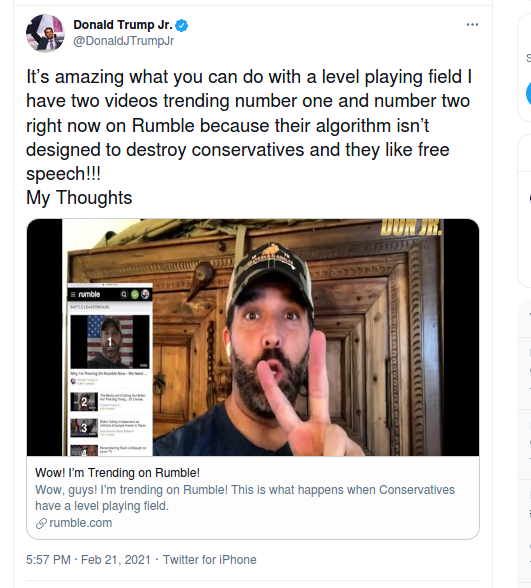Click the tweet body text paragraph

coord(249,137)
